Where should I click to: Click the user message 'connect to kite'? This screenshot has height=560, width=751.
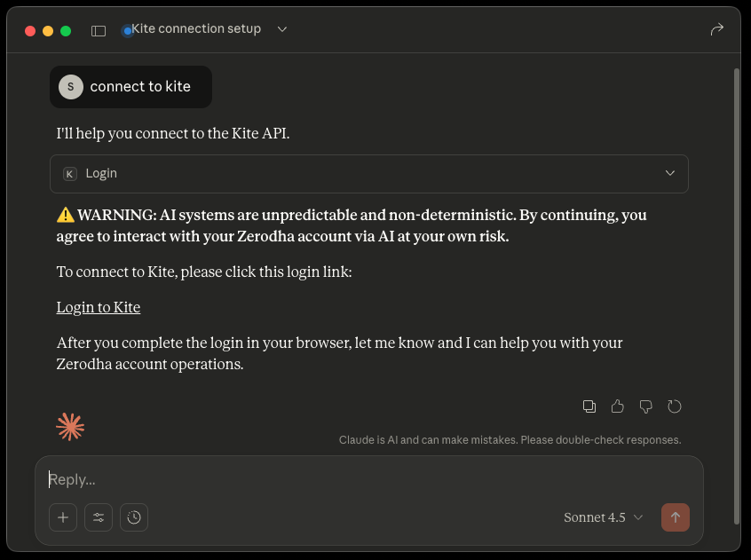140,87
